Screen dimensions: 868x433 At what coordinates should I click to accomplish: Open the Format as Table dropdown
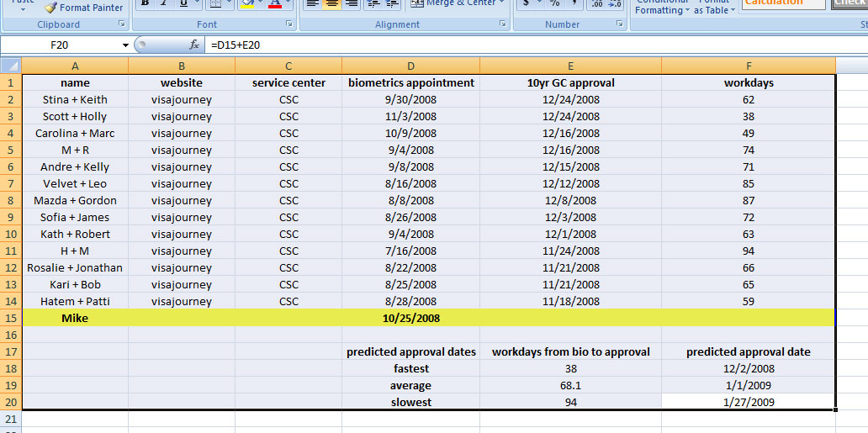[x=715, y=7]
